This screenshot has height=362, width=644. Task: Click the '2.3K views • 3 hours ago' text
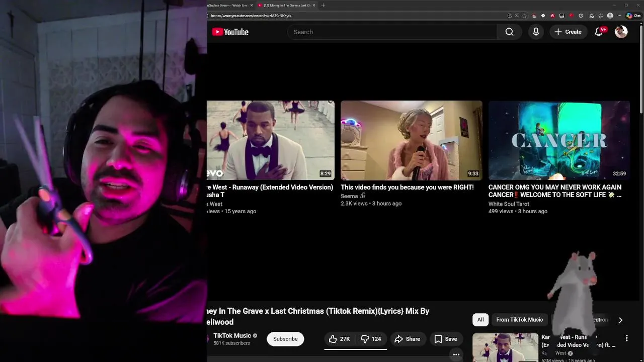click(x=371, y=204)
